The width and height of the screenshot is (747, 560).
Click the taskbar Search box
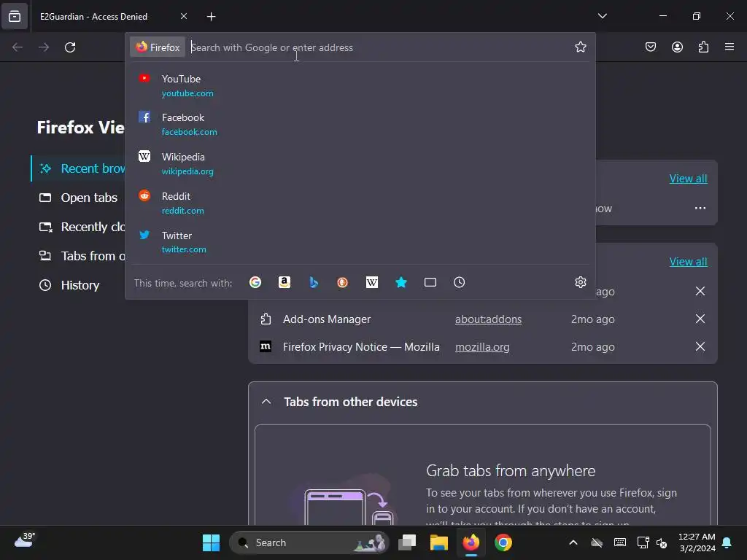coord(309,542)
